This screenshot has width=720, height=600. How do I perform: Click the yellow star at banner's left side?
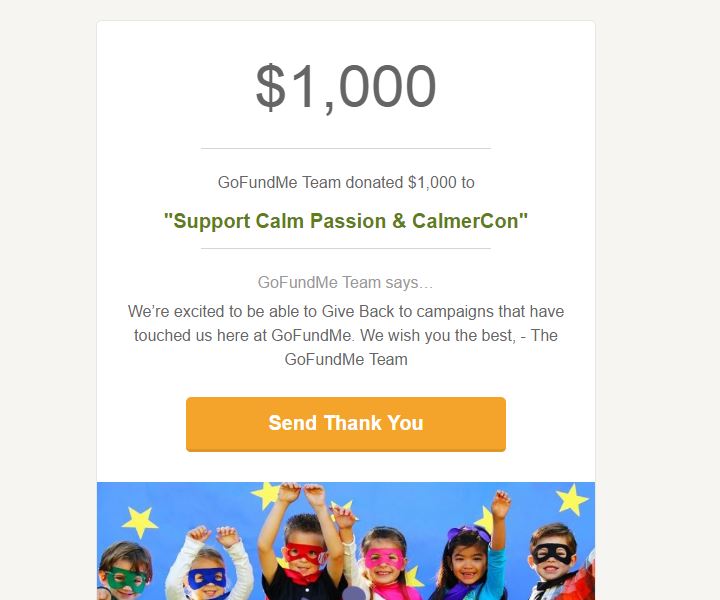(140, 522)
